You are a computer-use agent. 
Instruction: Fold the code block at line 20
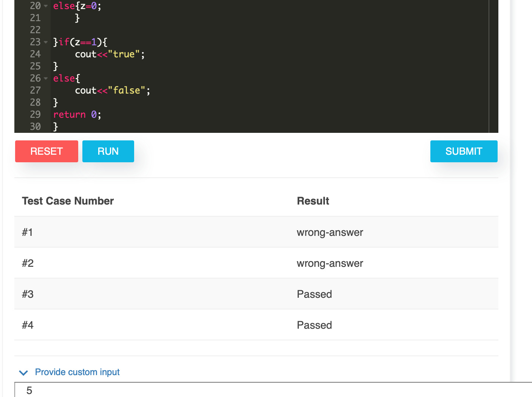(x=46, y=6)
